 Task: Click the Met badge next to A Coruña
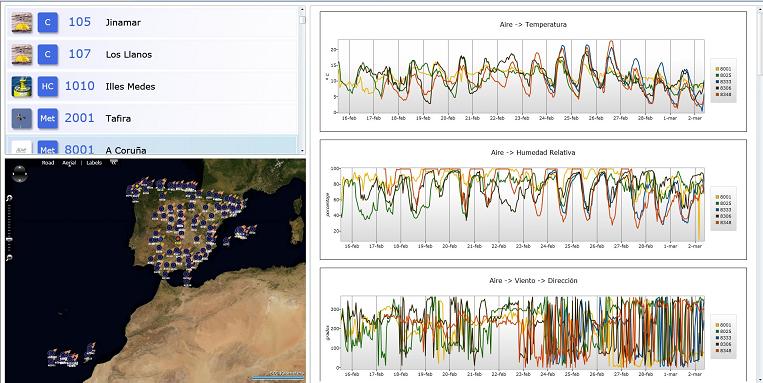48,148
